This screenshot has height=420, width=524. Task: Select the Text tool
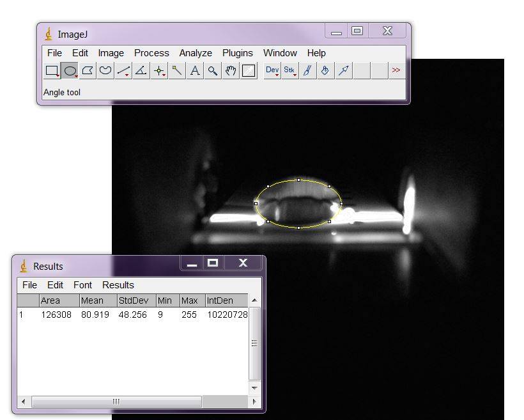coord(195,70)
